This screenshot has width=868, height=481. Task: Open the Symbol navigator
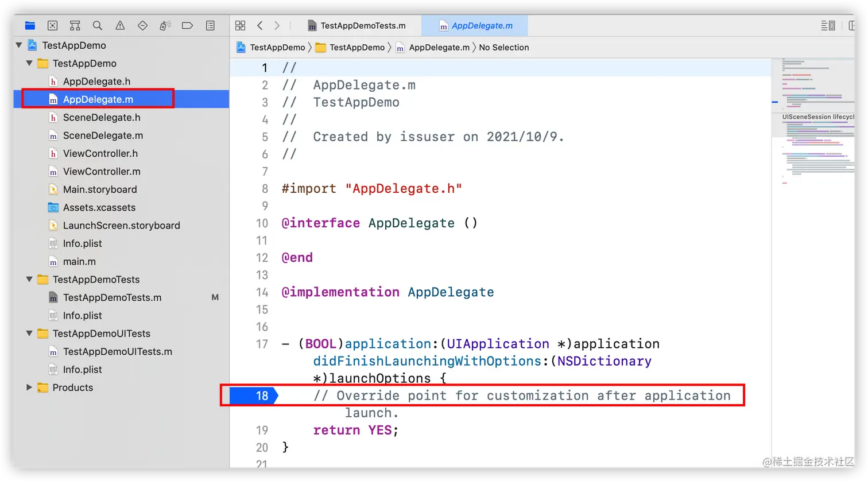(75, 25)
